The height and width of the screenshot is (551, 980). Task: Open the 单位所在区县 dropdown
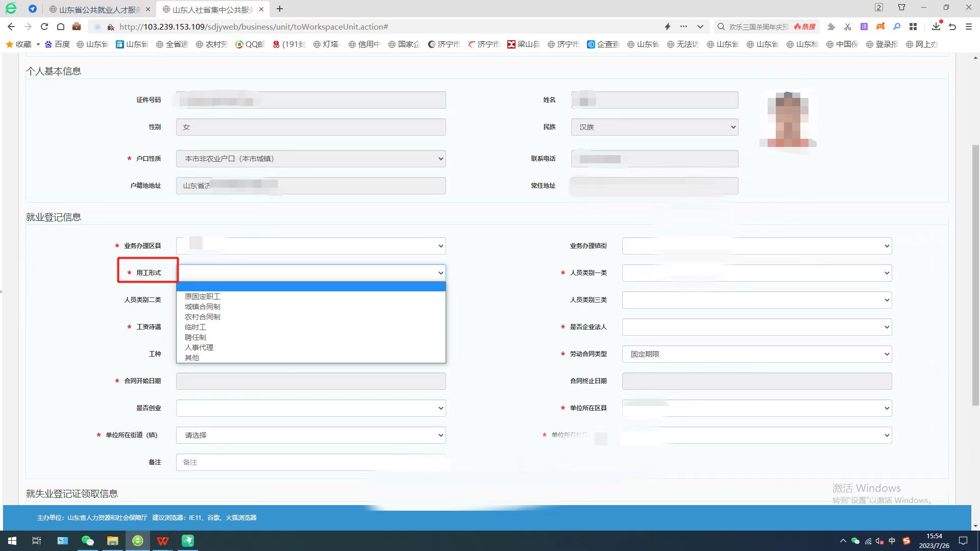(757, 408)
